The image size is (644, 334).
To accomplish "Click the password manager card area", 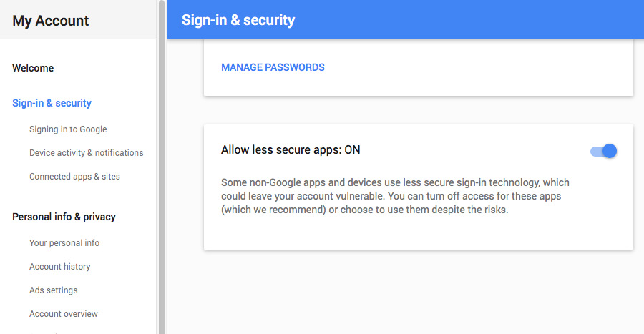I will tap(419, 68).
